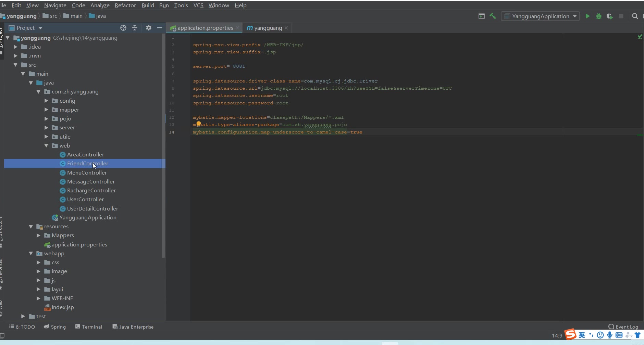
Task: Open the TODO tool window
Action: click(22, 327)
